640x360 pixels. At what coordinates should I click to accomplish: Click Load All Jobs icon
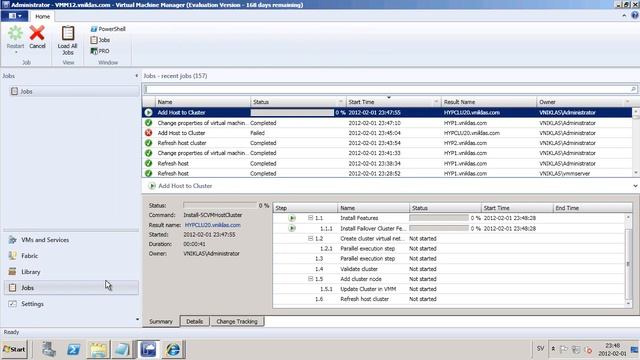67,33
